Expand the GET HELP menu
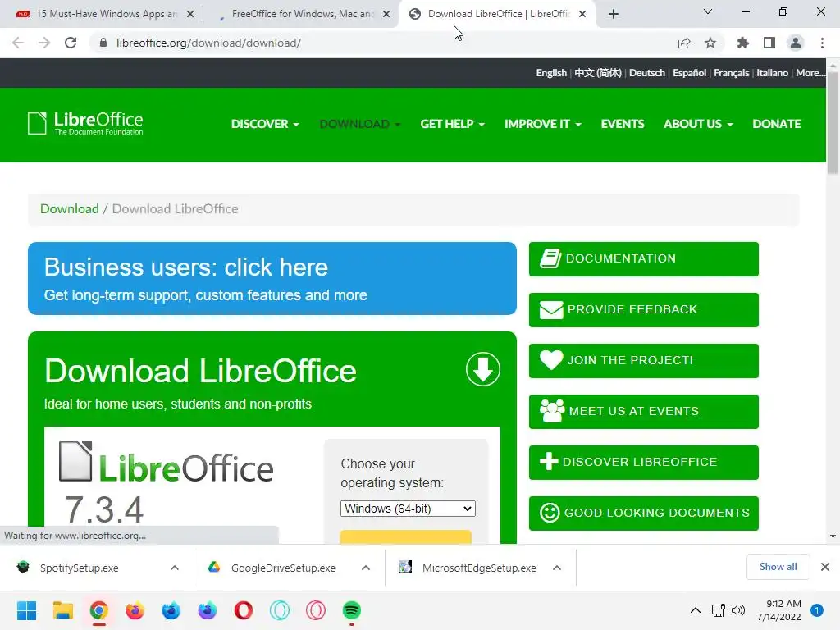 point(453,124)
